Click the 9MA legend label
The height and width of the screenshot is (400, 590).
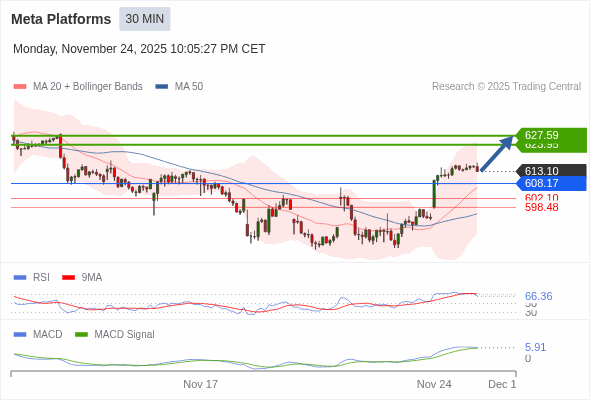point(92,278)
